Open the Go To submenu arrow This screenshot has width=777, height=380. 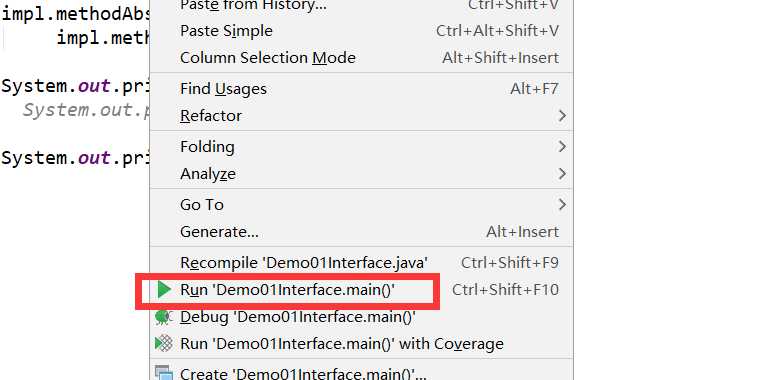(562, 205)
